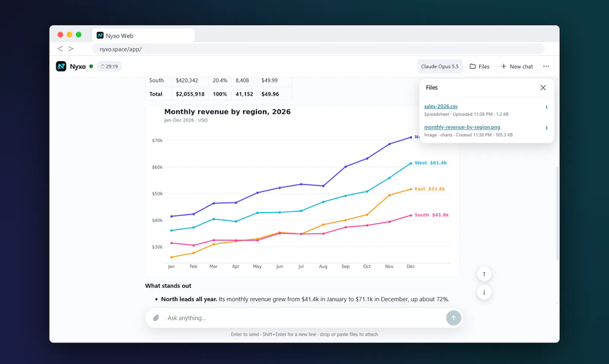609x364 pixels.
Task: Click the East $51.6k series label
Action: click(430, 189)
